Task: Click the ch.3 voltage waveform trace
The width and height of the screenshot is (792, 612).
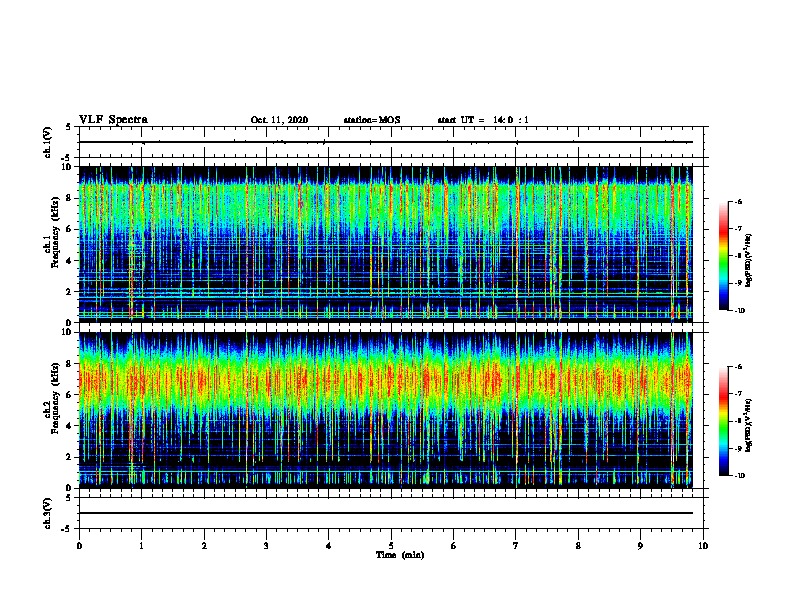Action: (385, 513)
